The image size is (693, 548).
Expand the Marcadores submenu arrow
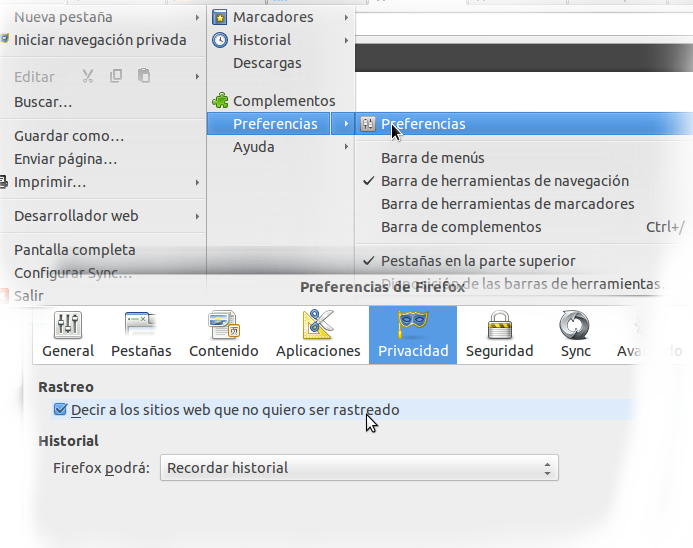(x=346, y=18)
